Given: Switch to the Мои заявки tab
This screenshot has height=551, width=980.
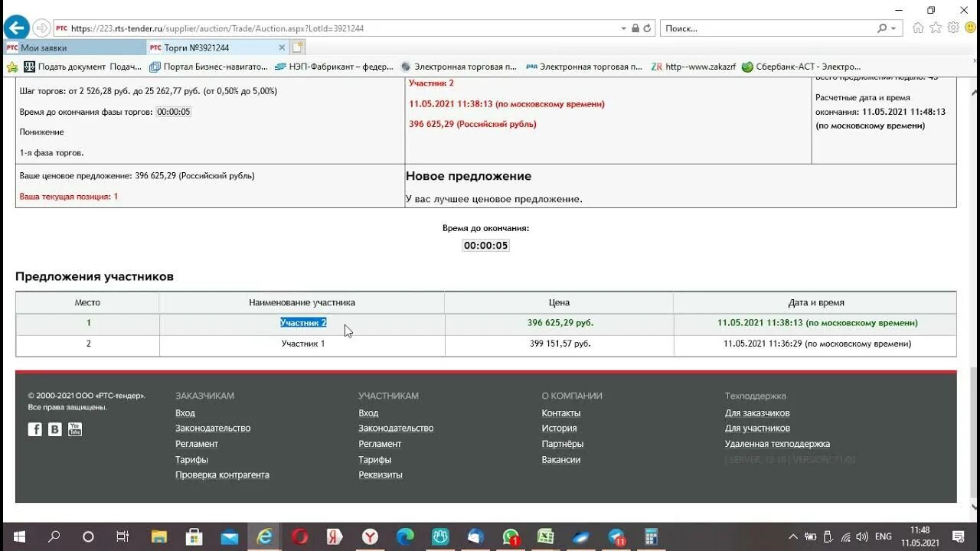Looking at the screenshot, I should coord(74,47).
